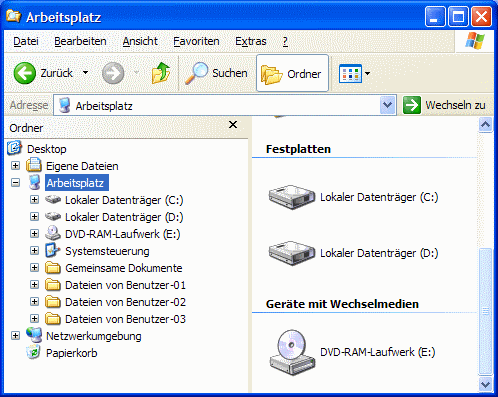The width and height of the screenshot is (498, 397).
Task: Click DVD-RAM-Laufwerk (E:) label in right pane
Action: (378, 352)
